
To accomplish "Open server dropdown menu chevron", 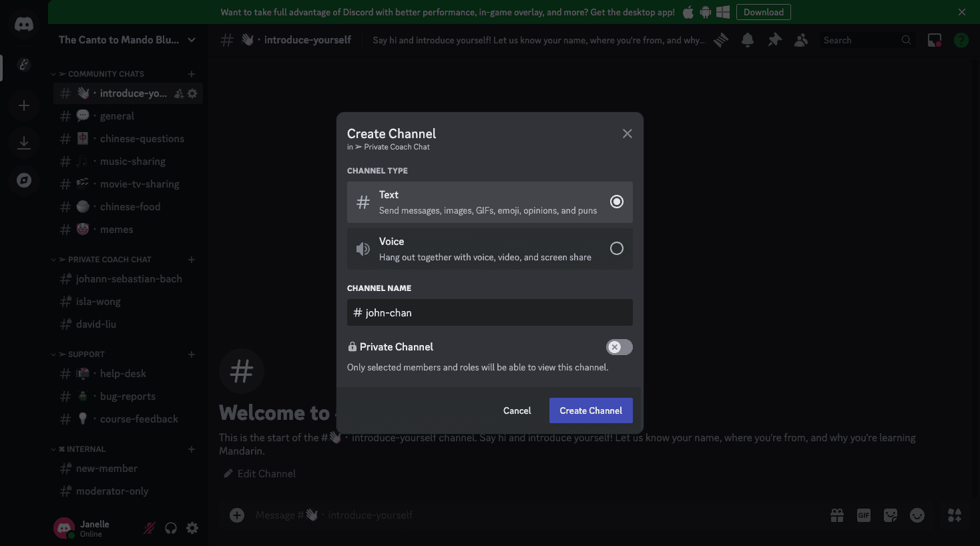I will click(x=192, y=40).
